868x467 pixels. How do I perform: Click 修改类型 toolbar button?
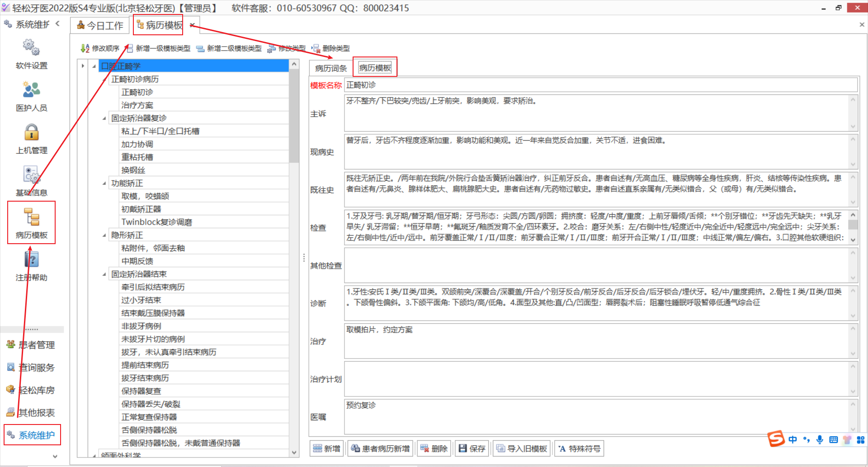(286, 48)
